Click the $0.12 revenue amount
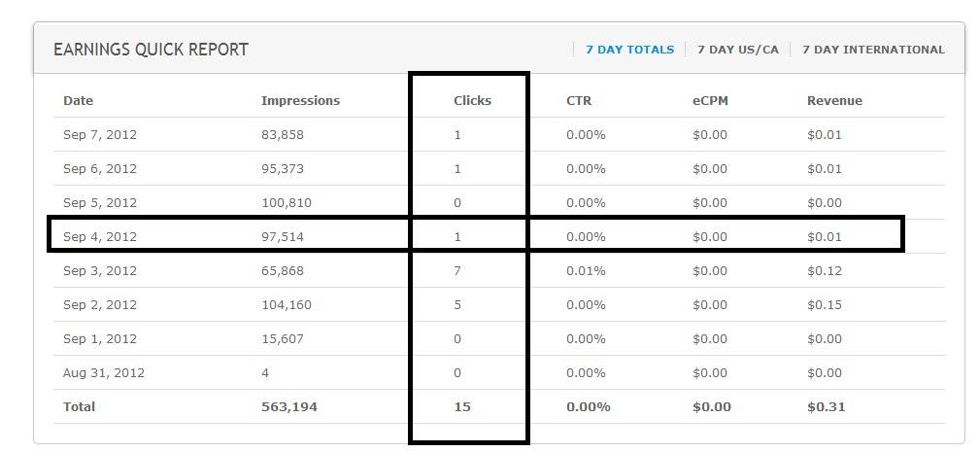 pos(825,271)
